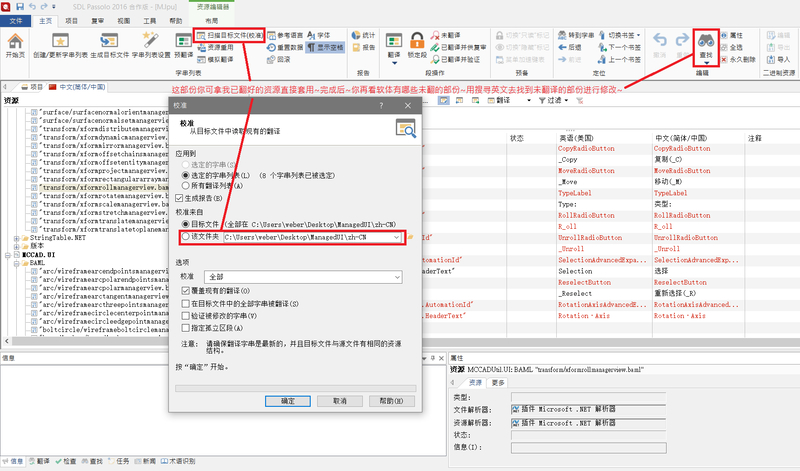800x471 pixels.
Task: Click 永久删除 ribbon item
Action: [738, 60]
